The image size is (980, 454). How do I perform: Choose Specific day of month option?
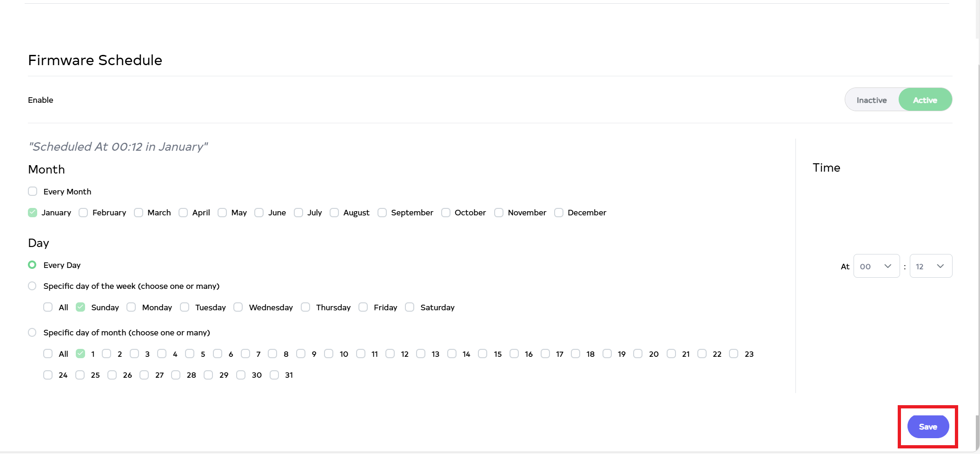click(32, 333)
